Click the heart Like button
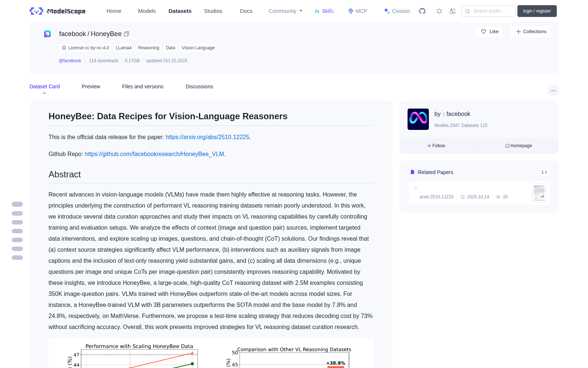Screen dimensions: 588x368 [489, 32]
